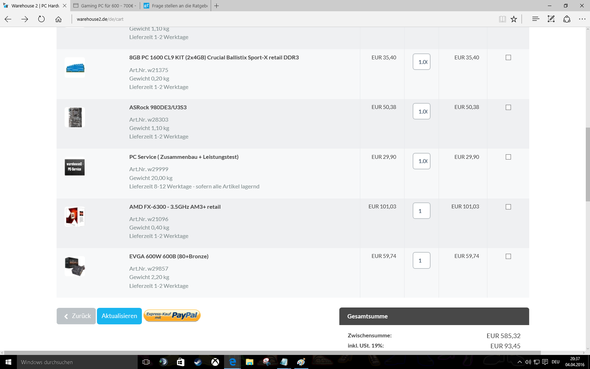590x369 pixels.
Task: Tick the checkbox for EVGA 600W row
Action: pos(508,257)
